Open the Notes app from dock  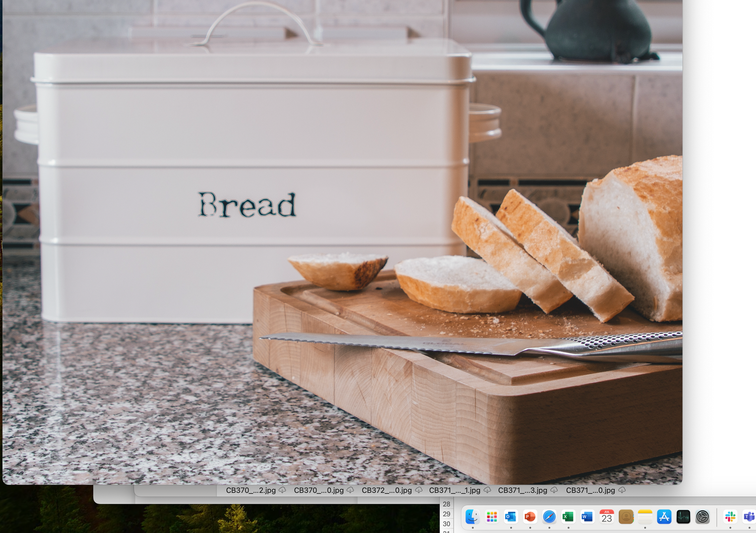(x=645, y=517)
